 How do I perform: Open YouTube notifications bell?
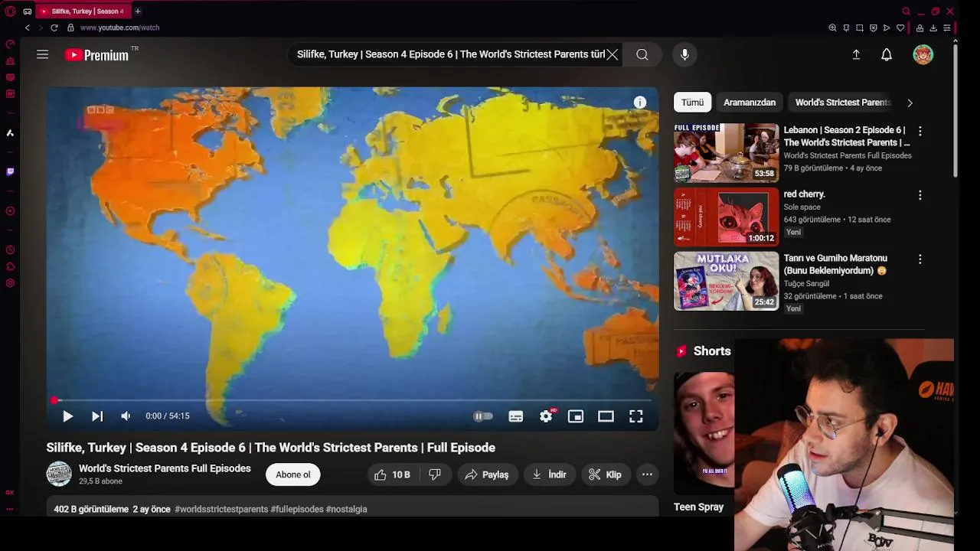887,54
